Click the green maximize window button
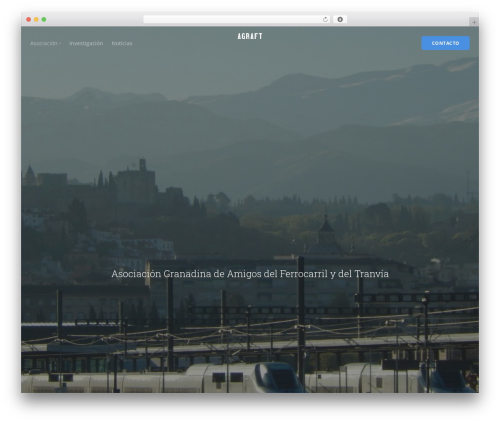This screenshot has width=500, height=423. pos(44,19)
